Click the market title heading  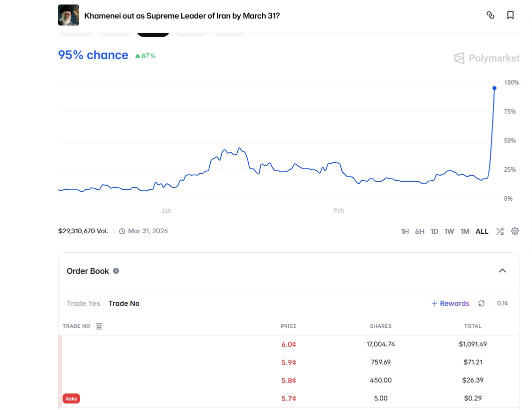pyautogui.click(x=182, y=16)
